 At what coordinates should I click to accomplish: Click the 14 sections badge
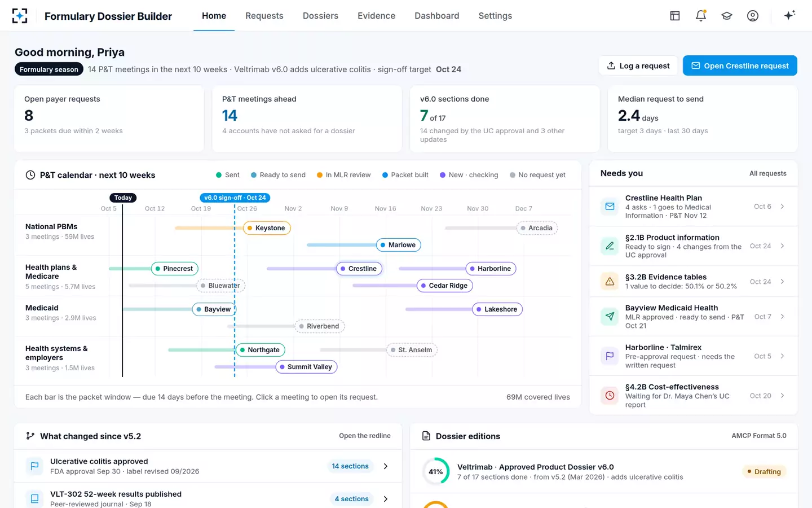click(350, 466)
